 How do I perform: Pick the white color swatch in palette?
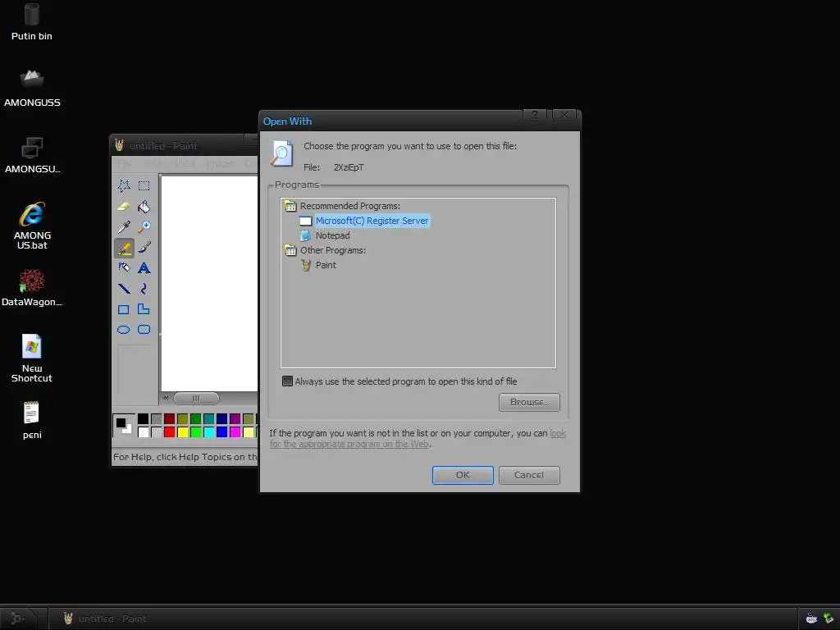[143, 431]
